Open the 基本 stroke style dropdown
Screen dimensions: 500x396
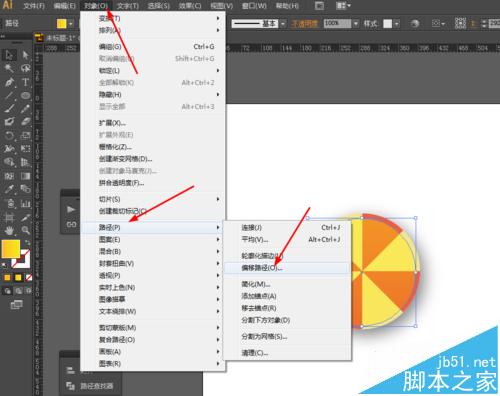pyautogui.click(x=283, y=24)
